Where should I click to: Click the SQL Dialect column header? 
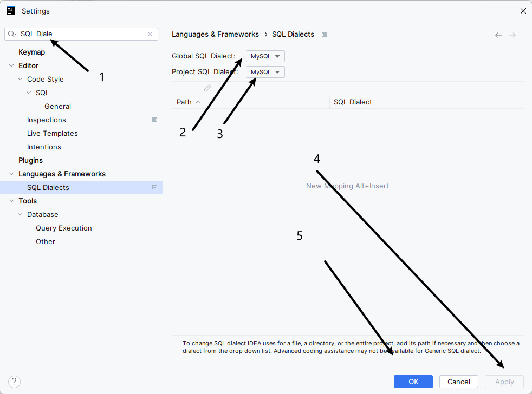(426, 102)
